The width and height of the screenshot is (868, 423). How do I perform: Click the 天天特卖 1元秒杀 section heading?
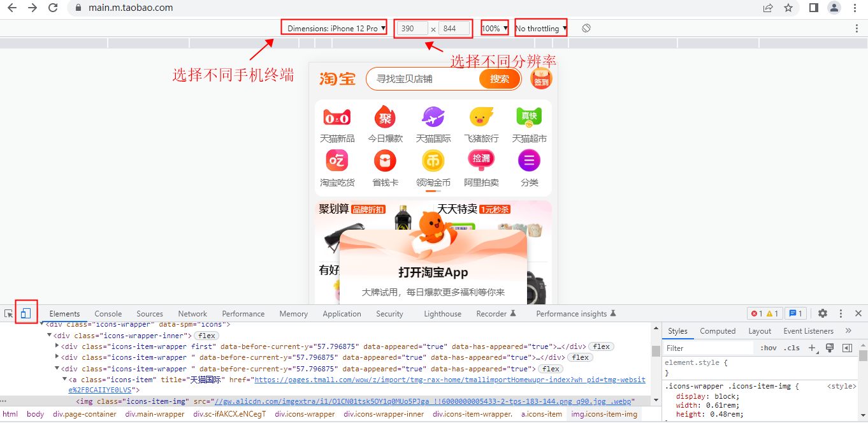click(x=474, y=209)
